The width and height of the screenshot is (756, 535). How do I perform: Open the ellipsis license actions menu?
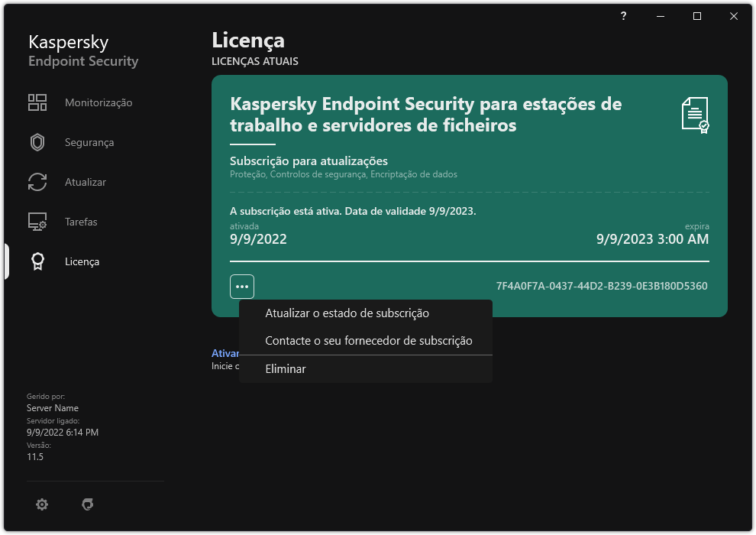pyautogui.click(x=242, y=286)
